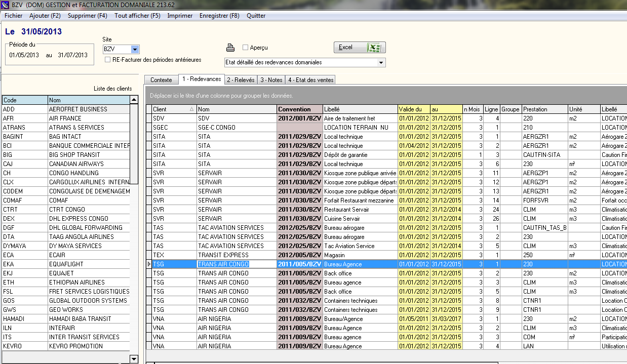The width and height of the screenshot is (627, 364).
Task: Click the Excel export button
Action: 359,47
